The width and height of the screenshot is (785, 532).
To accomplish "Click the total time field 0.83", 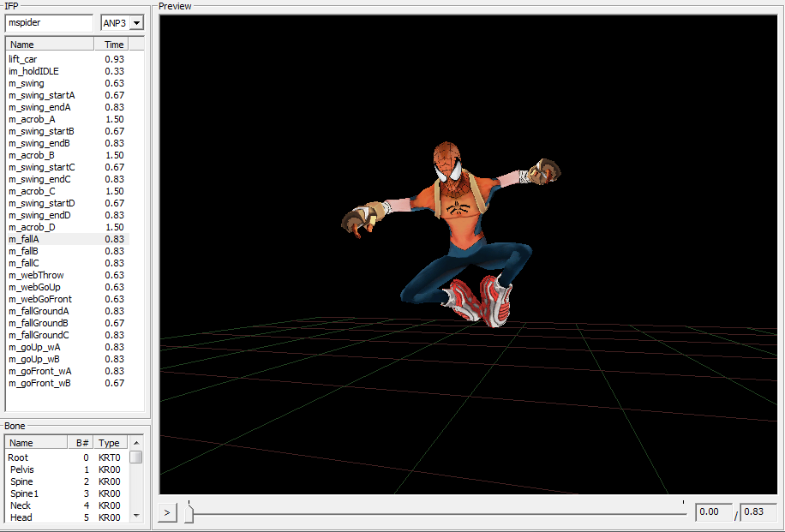I will click(x=759, y=512).
